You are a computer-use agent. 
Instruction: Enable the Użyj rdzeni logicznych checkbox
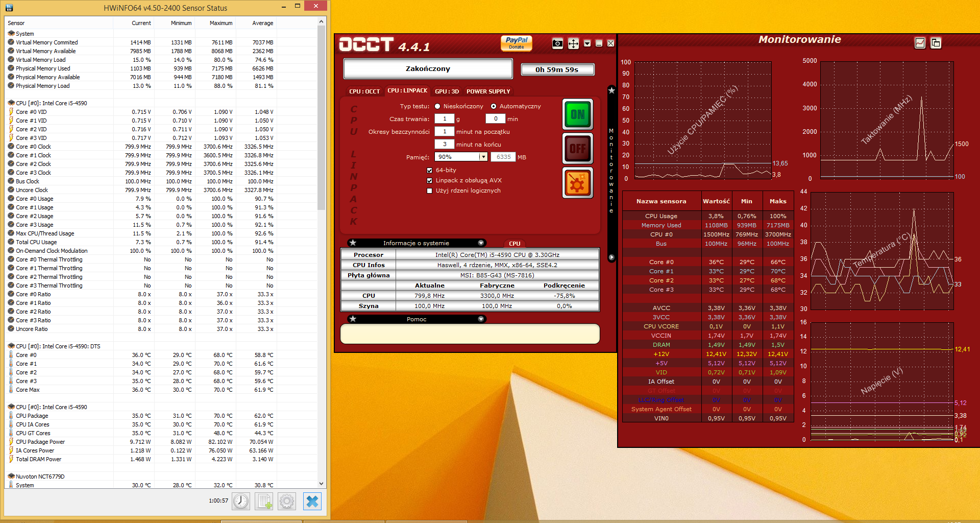coord(430,191)
